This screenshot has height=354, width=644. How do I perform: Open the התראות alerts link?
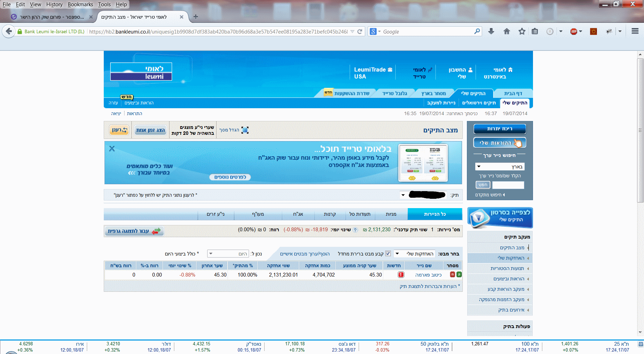(x=135, y=113)
